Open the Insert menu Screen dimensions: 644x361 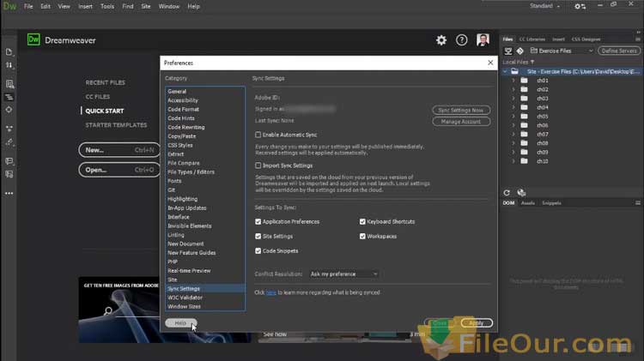coord(85,7)
